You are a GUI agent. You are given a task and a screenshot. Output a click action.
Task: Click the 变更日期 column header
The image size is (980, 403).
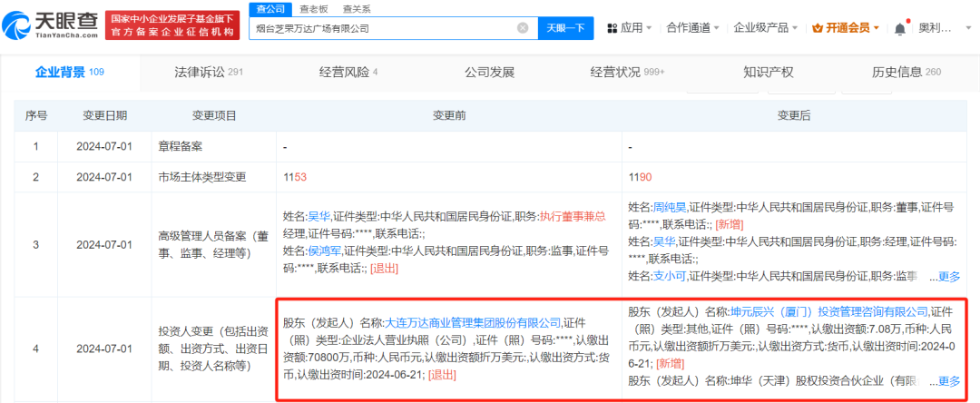(x=104, y=116)
